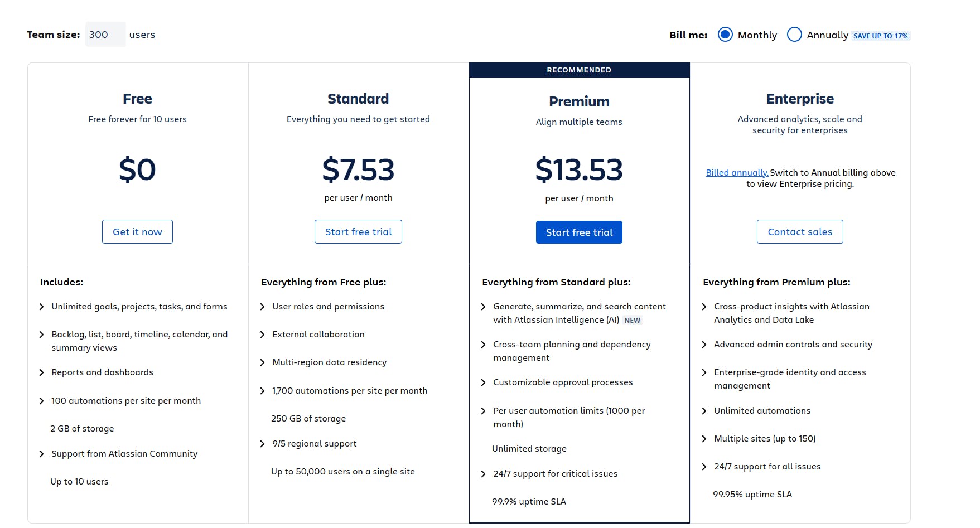
Task: Start free trial of Premium plan
Action: [578, 232]
